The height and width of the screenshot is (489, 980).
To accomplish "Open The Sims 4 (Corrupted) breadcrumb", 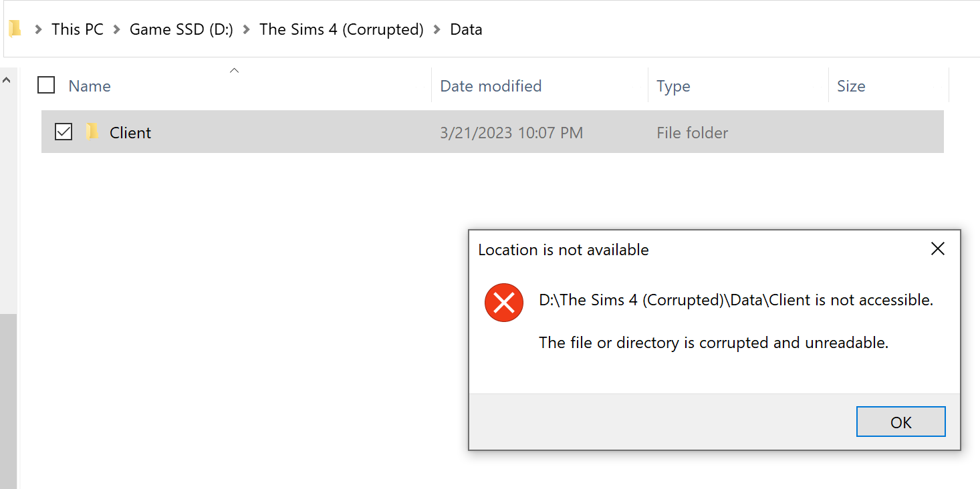I will (342, 29).
